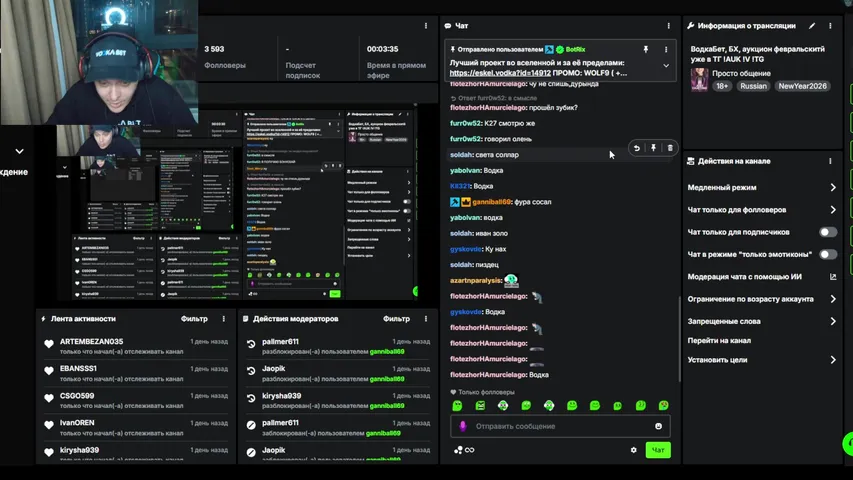Open the emoji picker in the message field
The width and height of the screenshot is (853, 480).
click(x=658, y=426)
